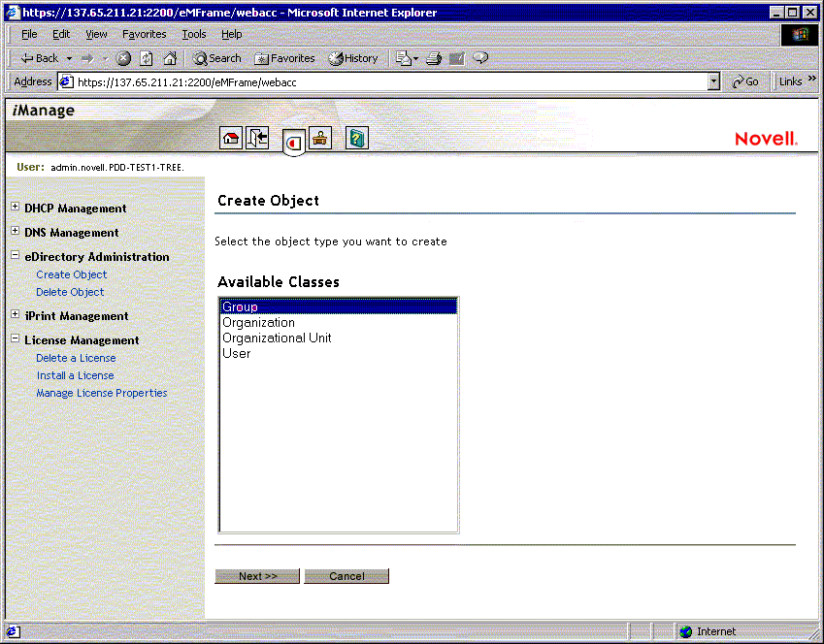This screenshot has width=824, height=644.
Task: Click the History icon on the toolbar
Action: 353,58
